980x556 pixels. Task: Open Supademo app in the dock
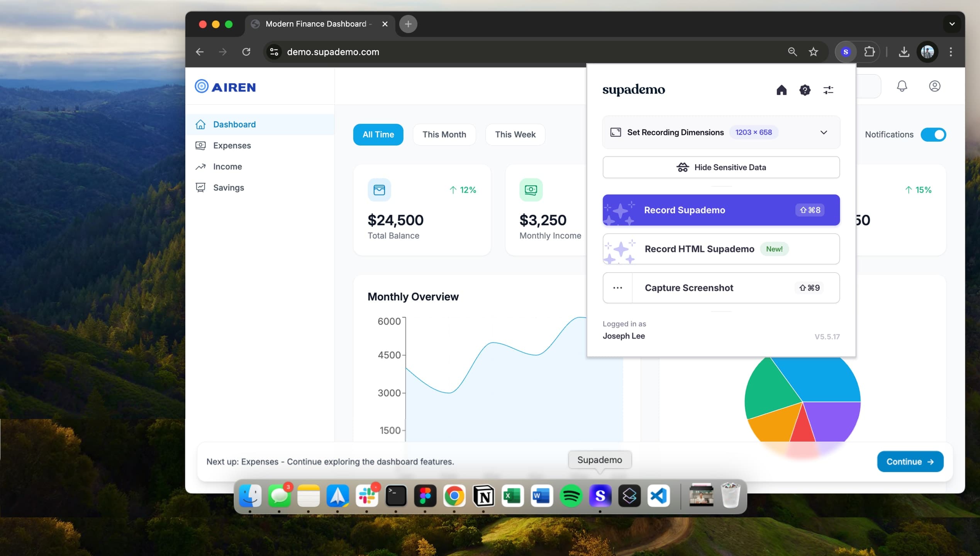coord(600,496)
